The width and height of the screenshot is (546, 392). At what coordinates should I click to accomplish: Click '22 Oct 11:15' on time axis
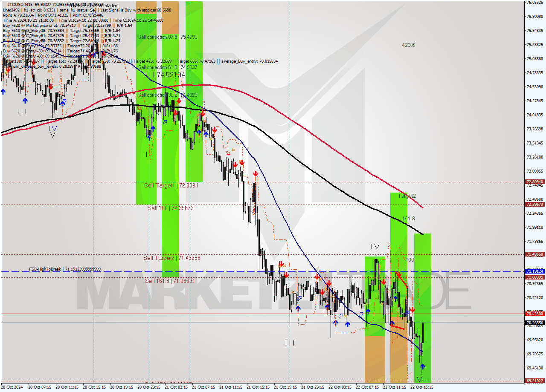click(395, 387)
